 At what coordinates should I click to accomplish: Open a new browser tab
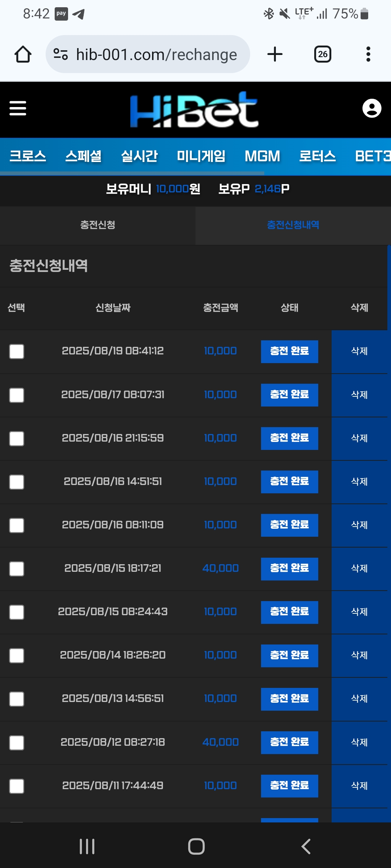tap(275, 55)
